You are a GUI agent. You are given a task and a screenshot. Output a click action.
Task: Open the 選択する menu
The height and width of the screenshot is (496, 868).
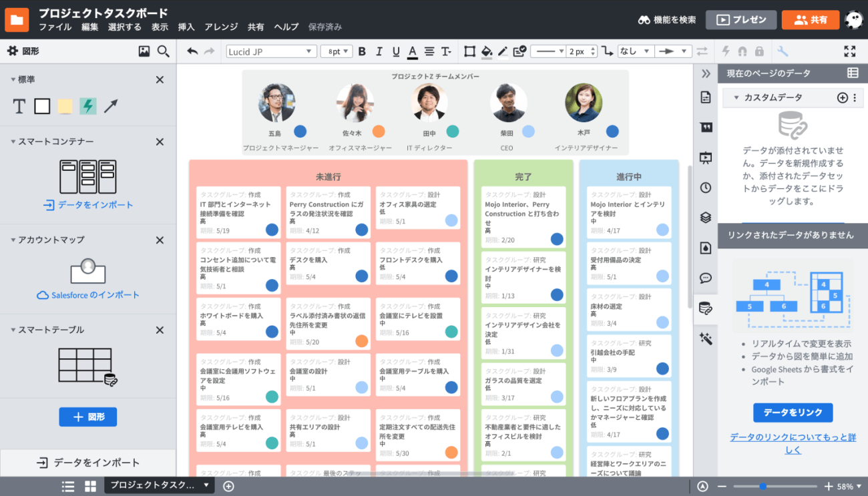coord(125,27)
